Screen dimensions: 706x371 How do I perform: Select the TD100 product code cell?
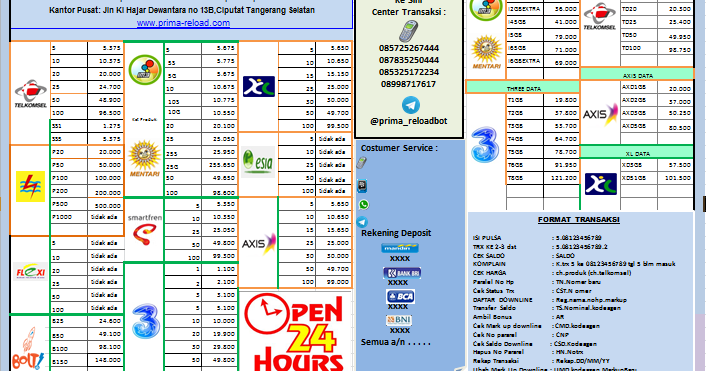pos(639,48)
